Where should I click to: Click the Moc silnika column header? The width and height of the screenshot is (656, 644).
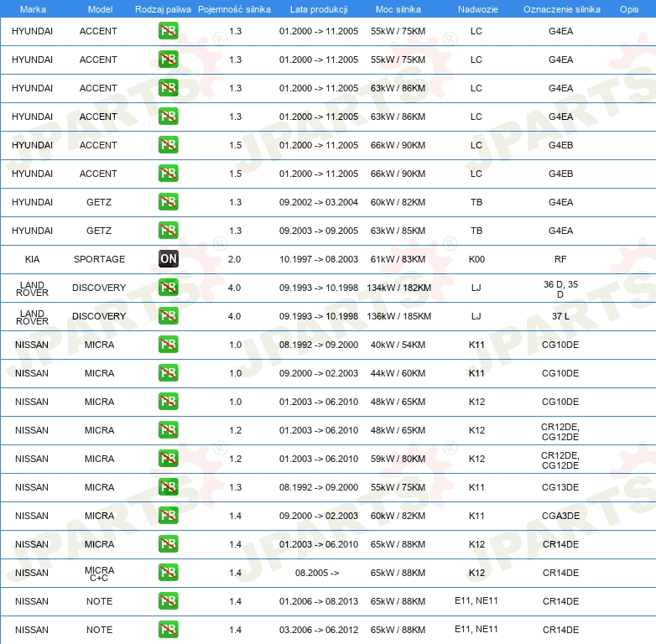point(398,9)
